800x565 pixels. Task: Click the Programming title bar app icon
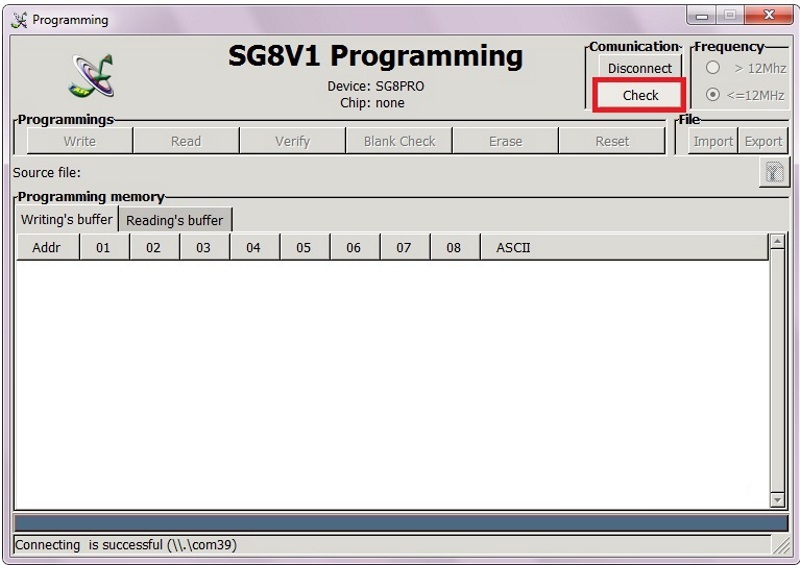19,20
